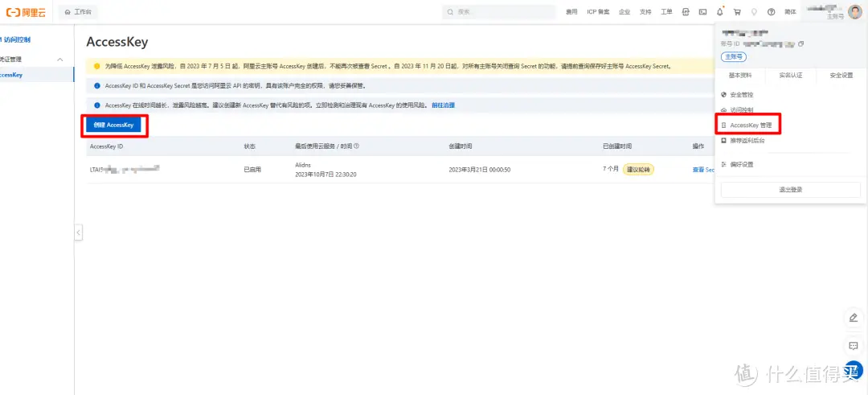Click the magnifier icon in search bar
This screenshot has height=395, width=868.
tap(451, 11)
